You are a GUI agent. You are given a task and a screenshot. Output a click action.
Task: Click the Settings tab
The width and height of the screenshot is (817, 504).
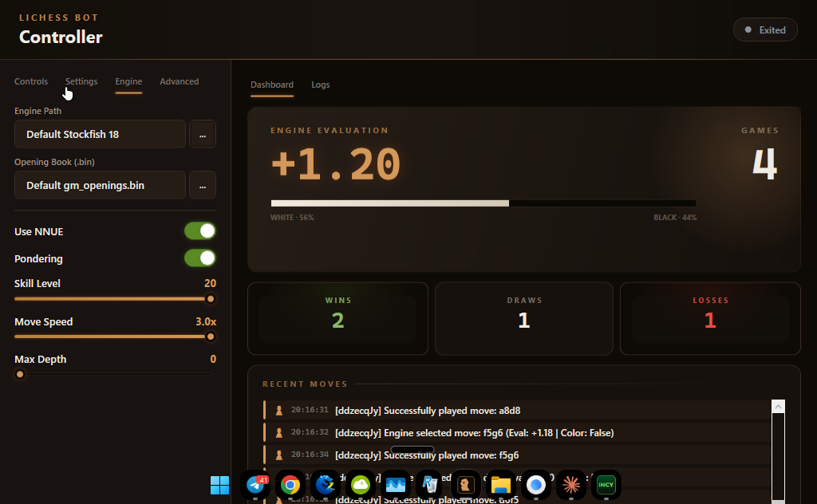81,81
